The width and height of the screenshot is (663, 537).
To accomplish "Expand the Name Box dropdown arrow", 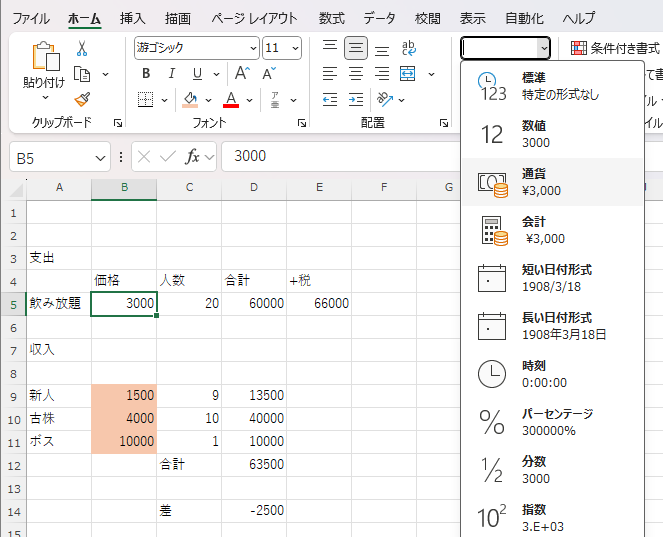I will coord(100,157).
